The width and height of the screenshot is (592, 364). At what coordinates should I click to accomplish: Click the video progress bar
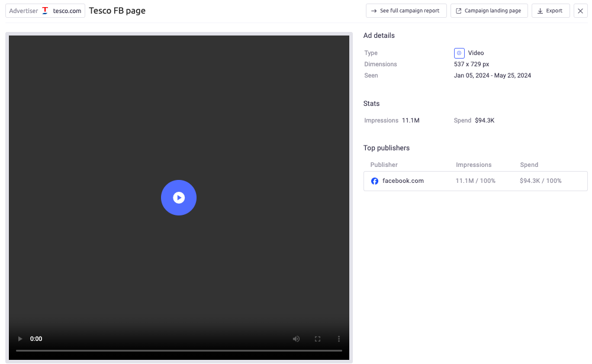[x=179, y=350]
